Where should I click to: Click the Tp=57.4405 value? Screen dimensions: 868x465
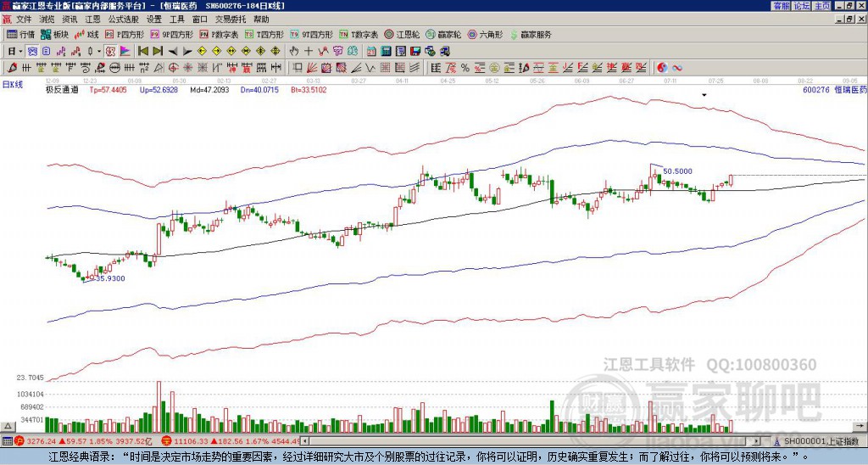tap(108, 89)
